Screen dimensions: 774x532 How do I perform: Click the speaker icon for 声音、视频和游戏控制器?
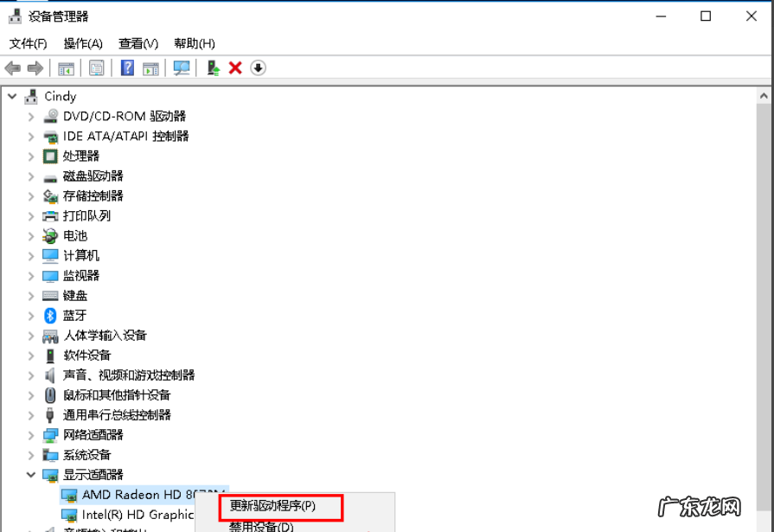(50, 375)
